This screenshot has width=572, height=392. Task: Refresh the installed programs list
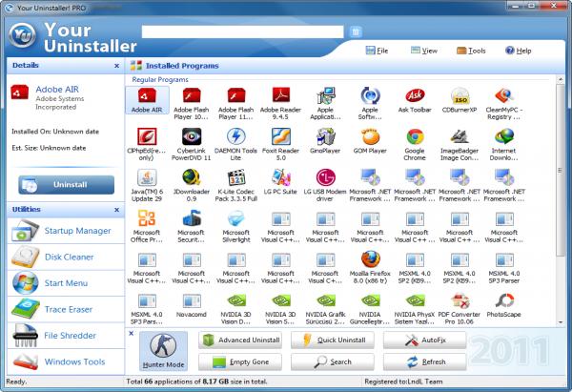tap(425, 362)
